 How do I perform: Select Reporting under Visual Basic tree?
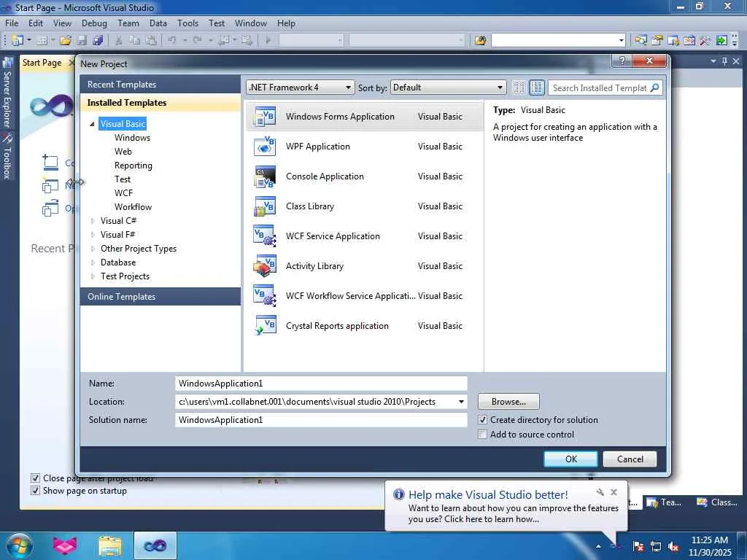tap(133, 166)
